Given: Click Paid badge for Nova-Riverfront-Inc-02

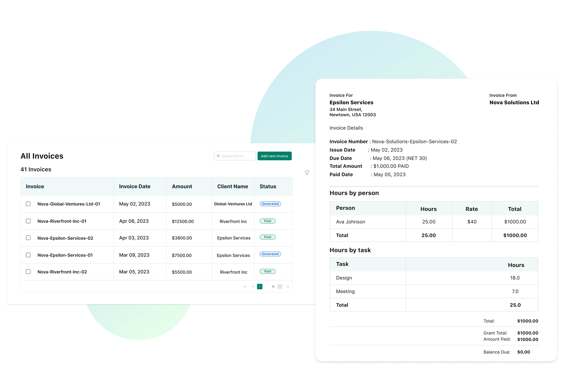Looking at the screenshot, I should (268, 271).
